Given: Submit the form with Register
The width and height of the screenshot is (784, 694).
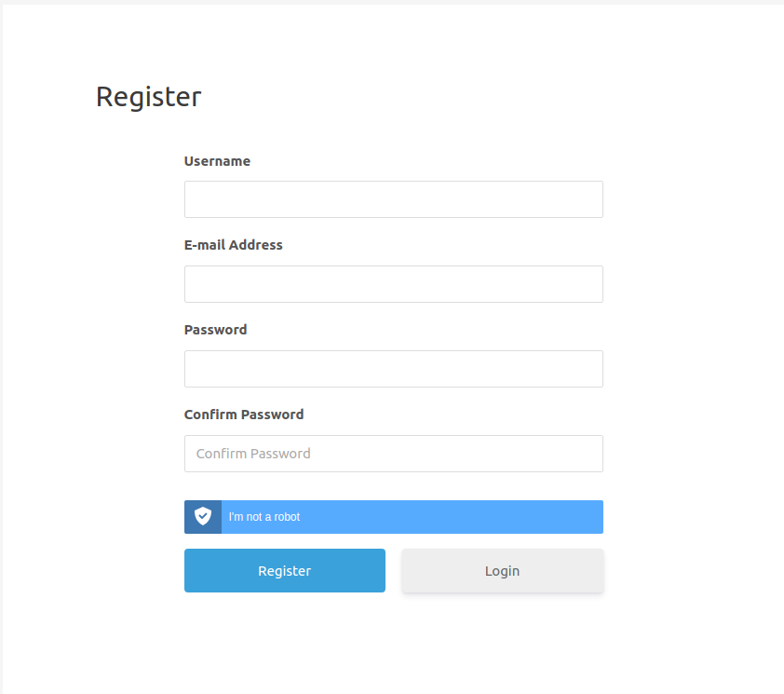Looking at the screenshot, I should (x=284, y=571).
